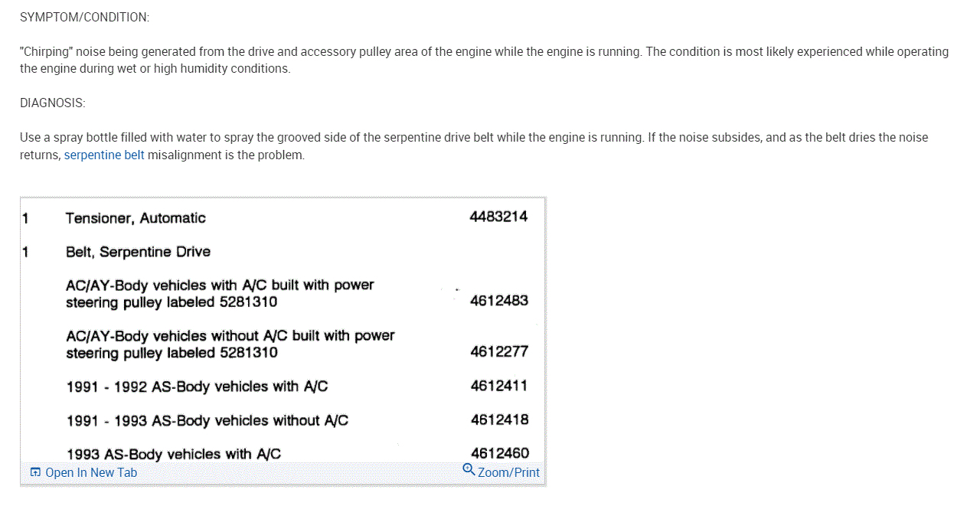This screenshot has width=980, height=506.
Task: Click the Zoom/Print magnifier icon
Action: point(469,469)
